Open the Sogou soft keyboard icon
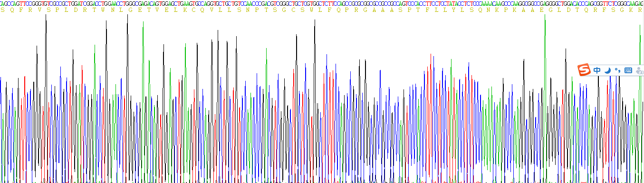Screen dimensions: 644x183 tap(628, 70)
